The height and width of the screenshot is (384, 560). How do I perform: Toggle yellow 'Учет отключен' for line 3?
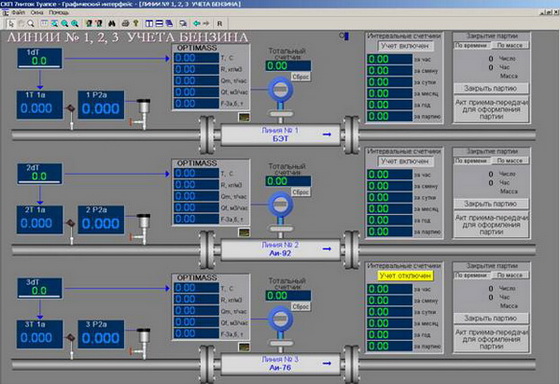point(405,276)
